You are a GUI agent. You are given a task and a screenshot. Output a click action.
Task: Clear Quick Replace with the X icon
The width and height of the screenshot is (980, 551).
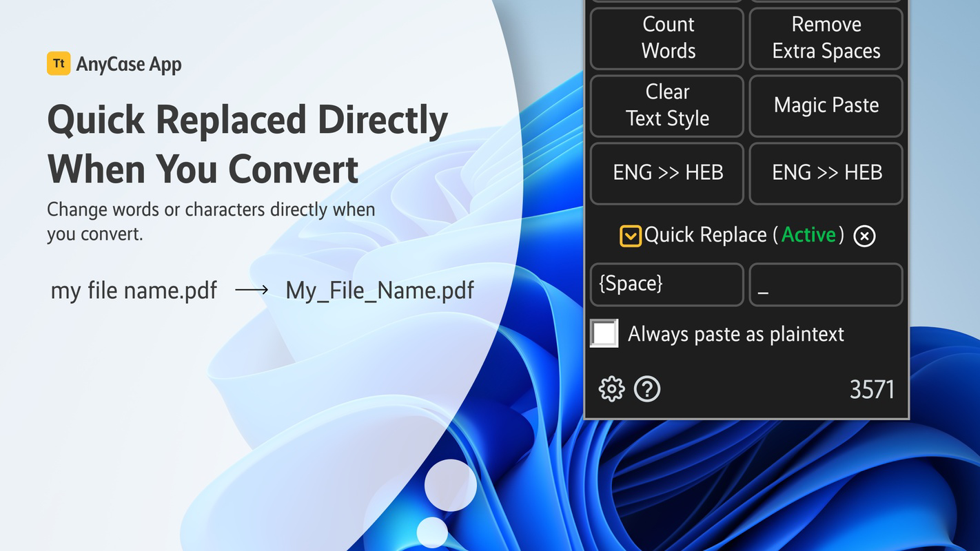(x=864, y=236)
